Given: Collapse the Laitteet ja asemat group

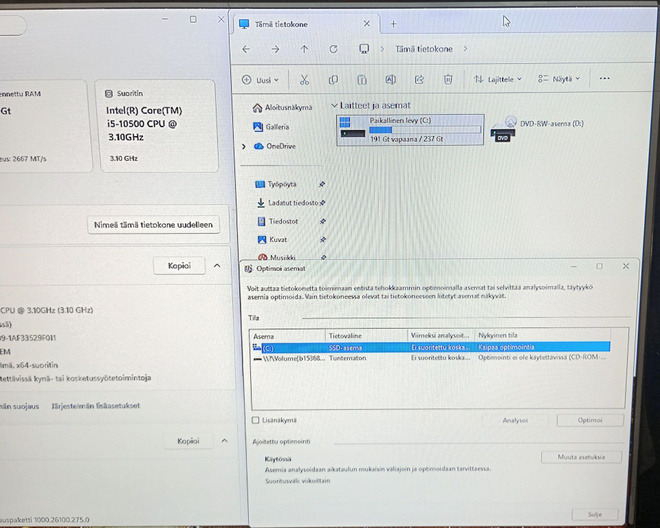Looking at the screenshot, I should click(x=334, y=105).
